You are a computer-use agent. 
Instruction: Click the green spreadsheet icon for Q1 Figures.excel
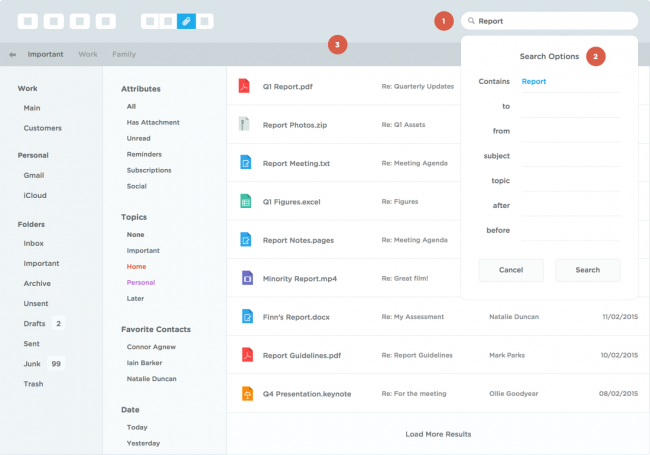tap(246, 201)
